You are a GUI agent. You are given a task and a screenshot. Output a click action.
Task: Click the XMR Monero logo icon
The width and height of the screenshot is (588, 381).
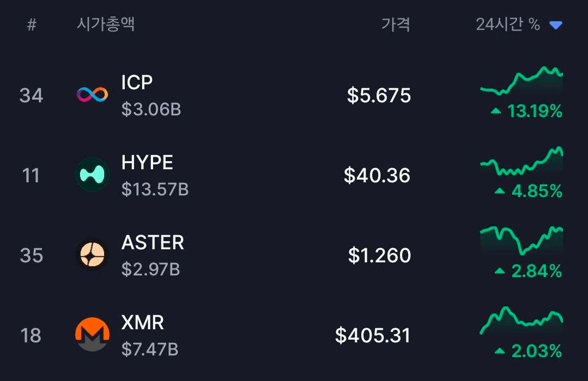[x=92, y=335]
